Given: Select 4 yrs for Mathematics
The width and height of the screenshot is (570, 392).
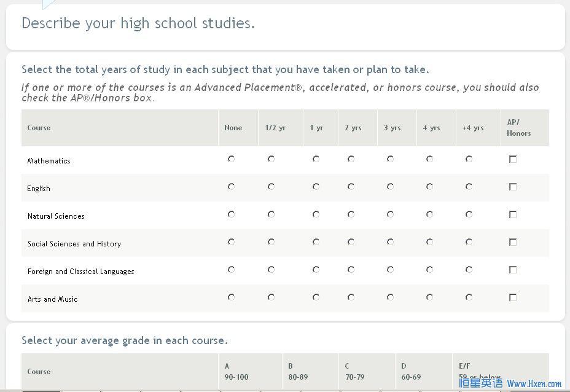Looking at the screenshot, I should pos(429,159).
